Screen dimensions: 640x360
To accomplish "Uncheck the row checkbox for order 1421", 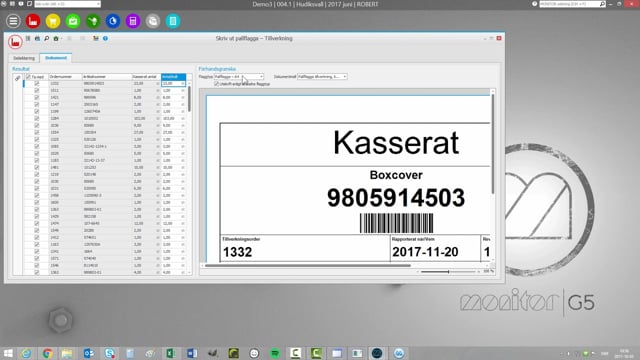I will click(37, 97).
